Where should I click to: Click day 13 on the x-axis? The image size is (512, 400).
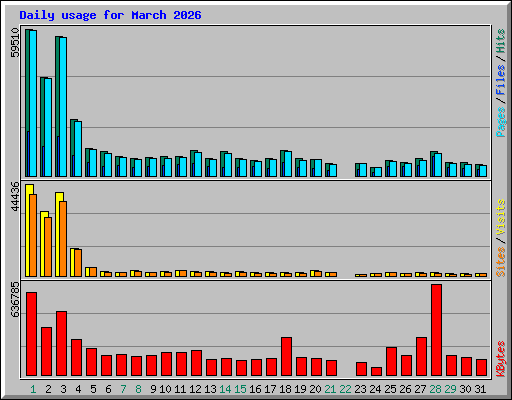210,389
